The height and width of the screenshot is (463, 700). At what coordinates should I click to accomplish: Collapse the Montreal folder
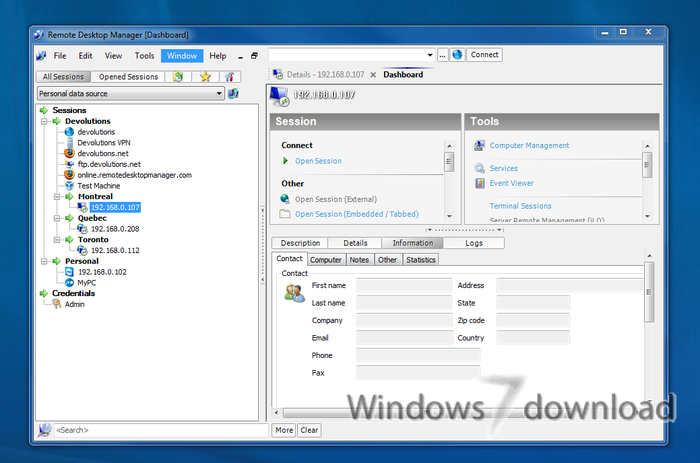[x=57, y=196]
